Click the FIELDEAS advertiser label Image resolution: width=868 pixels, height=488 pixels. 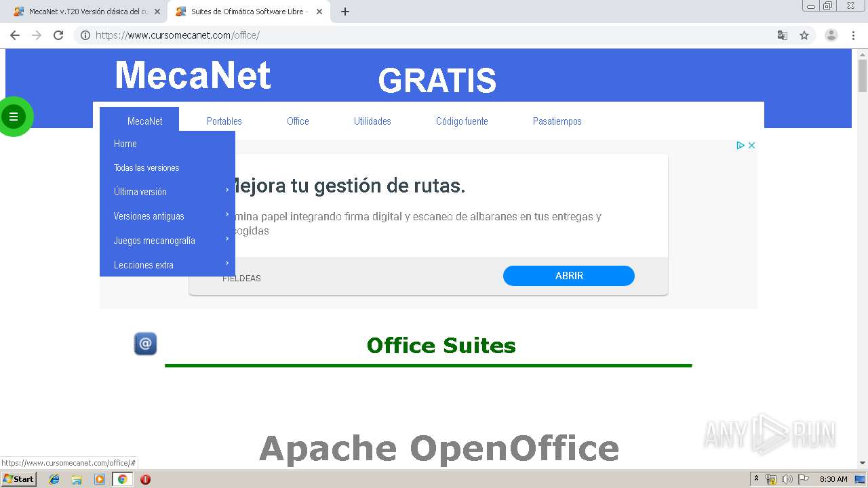tap(241, 279)
